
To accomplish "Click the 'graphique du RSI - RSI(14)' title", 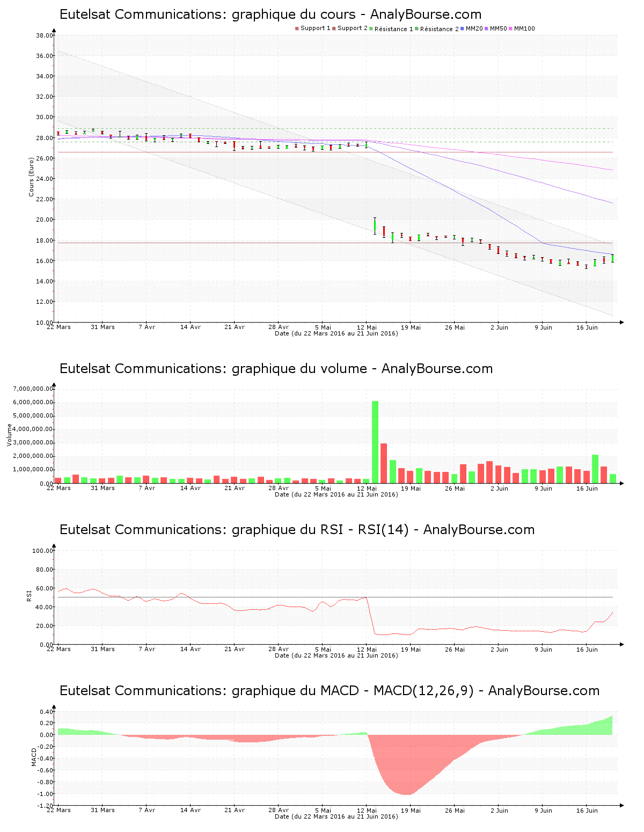I will (x=297, y=530).
